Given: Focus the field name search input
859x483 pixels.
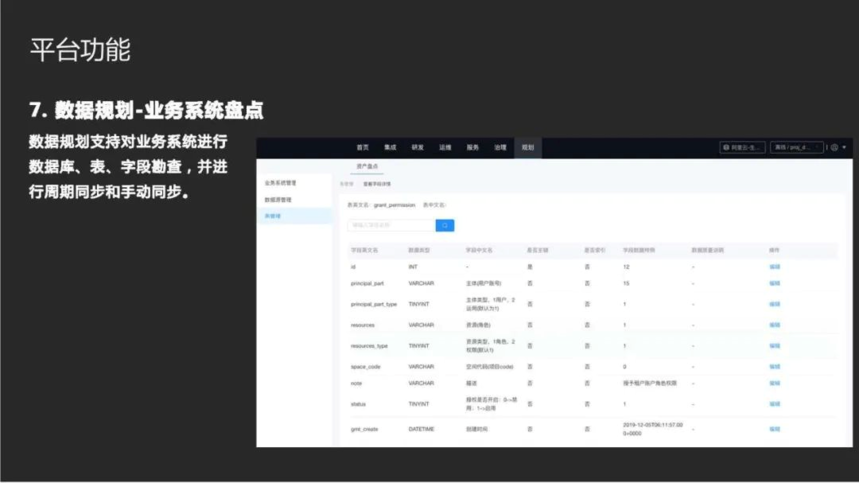Looking at the screenshot, I should tap(392, 225).
